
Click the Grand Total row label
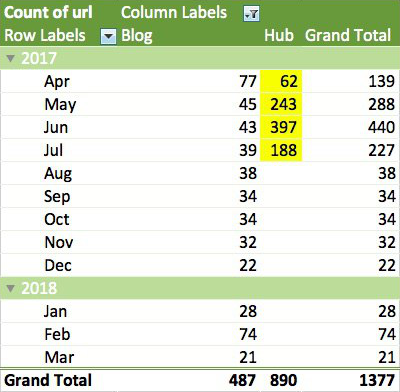click(x=48, y=380)
